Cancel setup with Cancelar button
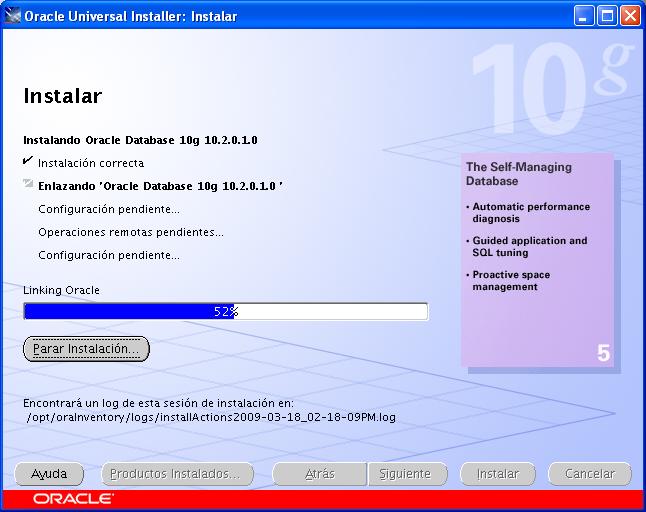The image size is (646, 512). click(x=590, y=474)
